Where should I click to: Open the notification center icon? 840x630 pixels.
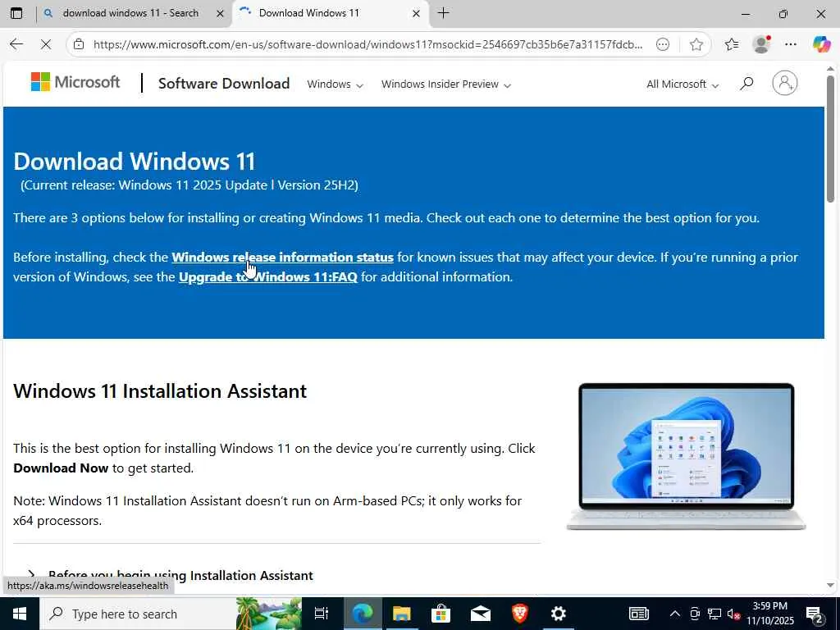point(815,614)
